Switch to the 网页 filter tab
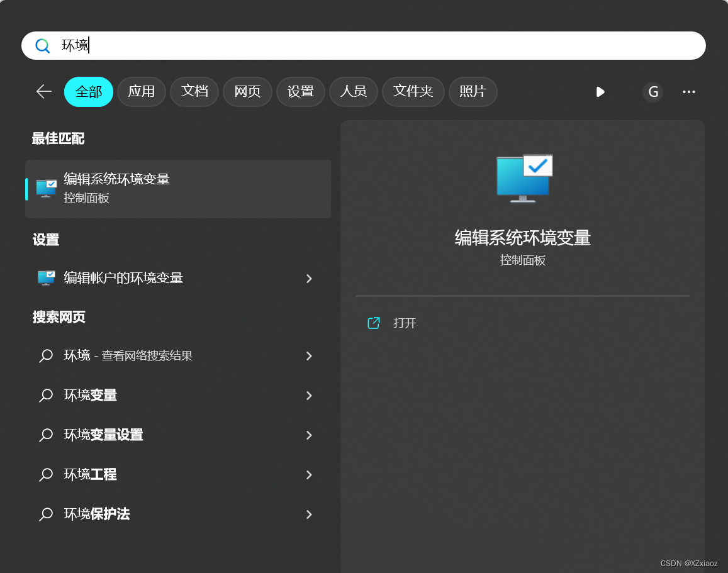 click(247, 91)
